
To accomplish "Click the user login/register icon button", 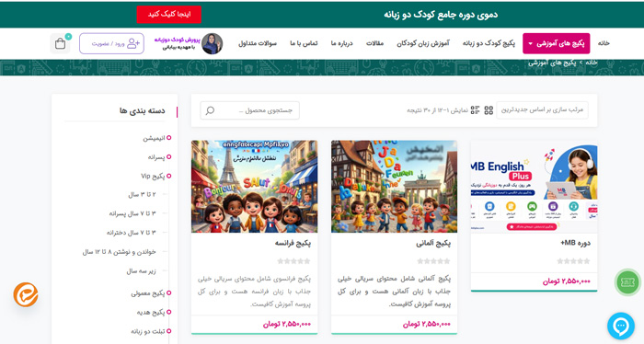I will coord(111,43).
